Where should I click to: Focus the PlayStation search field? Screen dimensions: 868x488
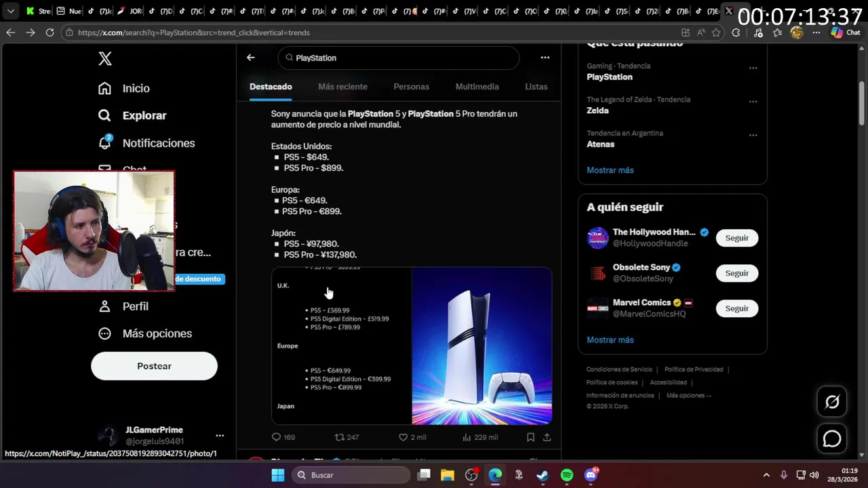[x=399, y=58]
